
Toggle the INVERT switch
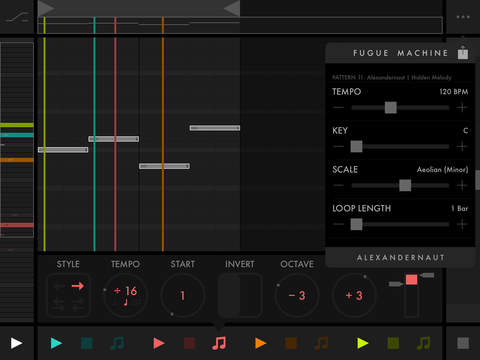(x=240, y=295)
